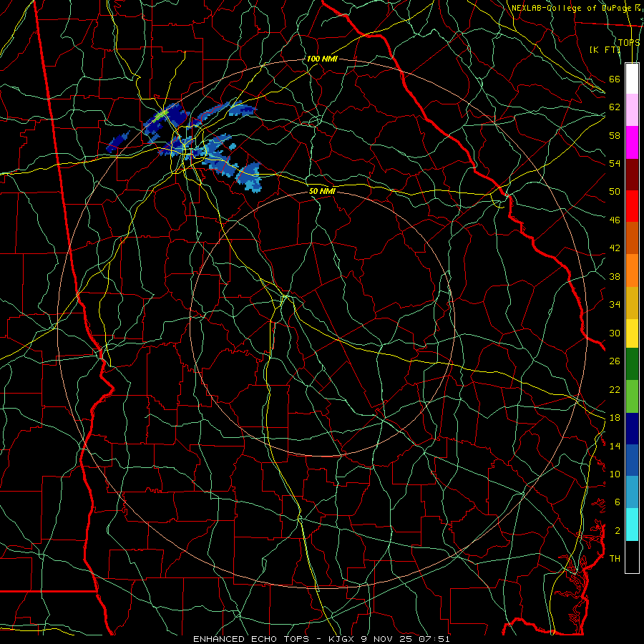Viewport: 644px width, 644px height.
Task: Click the legend value "54"
Action: (615, 163)
